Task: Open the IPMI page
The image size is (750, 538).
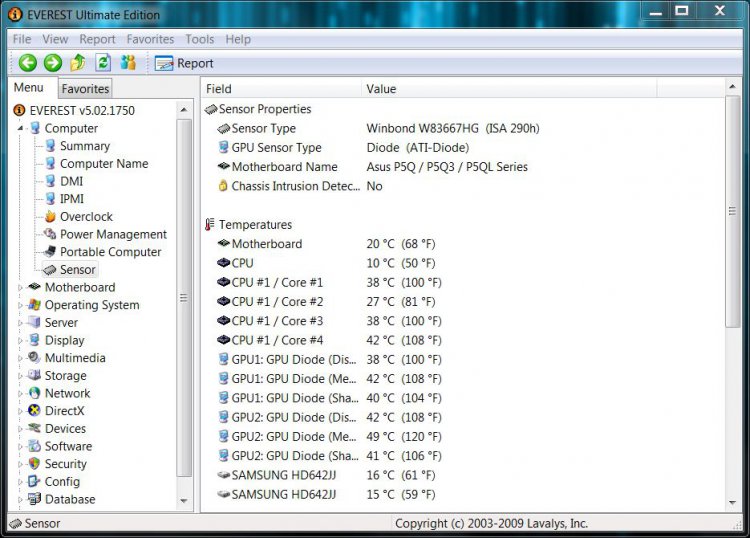Action: pyautogui.click(x=72, y=199)
